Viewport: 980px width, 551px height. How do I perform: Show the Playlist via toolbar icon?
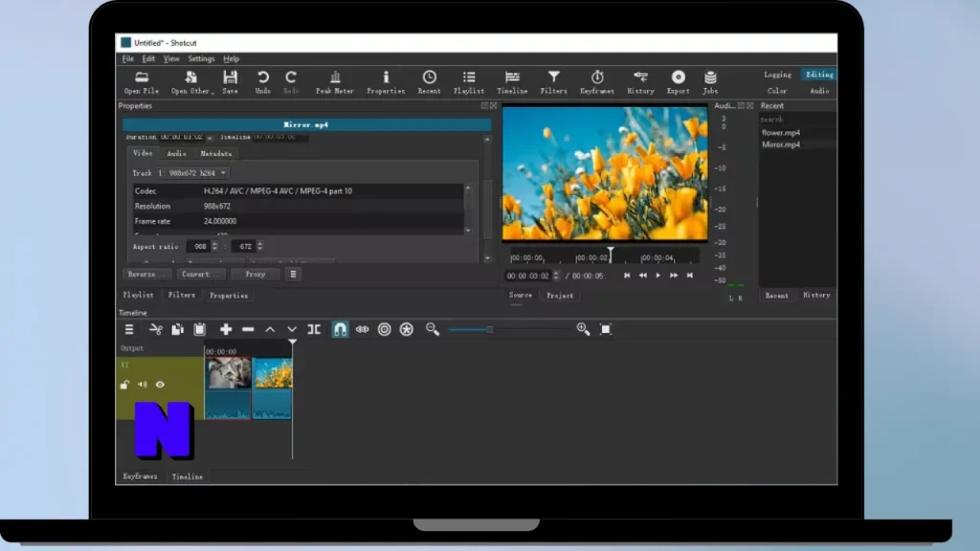pos(469,82)
